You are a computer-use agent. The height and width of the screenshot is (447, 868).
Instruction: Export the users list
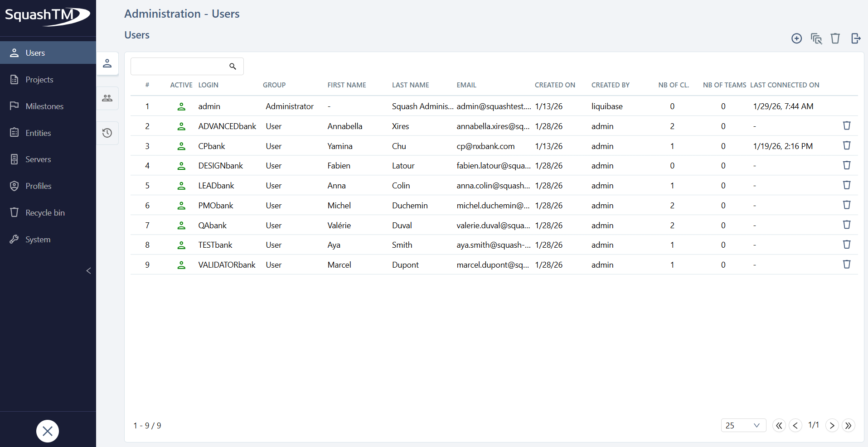point(856,38)
